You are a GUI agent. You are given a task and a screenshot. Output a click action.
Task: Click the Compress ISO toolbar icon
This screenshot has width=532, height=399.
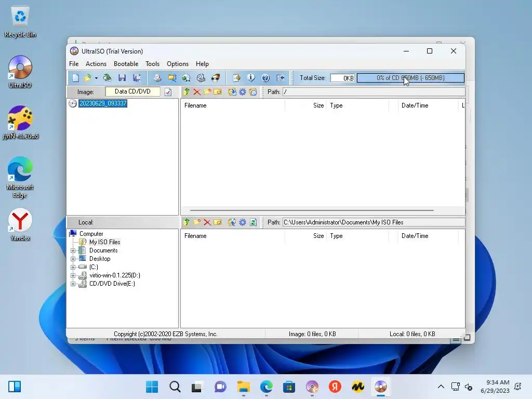click(x=172, y=78)
